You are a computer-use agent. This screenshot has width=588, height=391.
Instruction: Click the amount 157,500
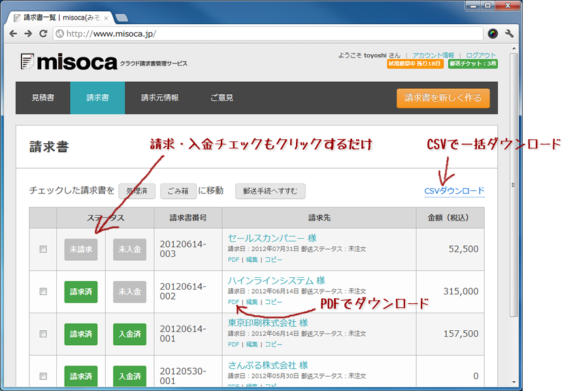461,334
